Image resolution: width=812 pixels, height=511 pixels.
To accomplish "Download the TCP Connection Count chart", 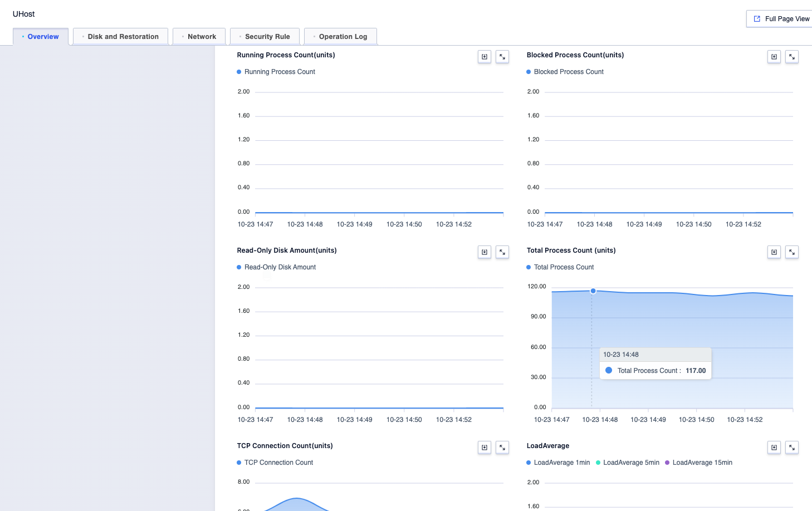I will tap(485, 448).
